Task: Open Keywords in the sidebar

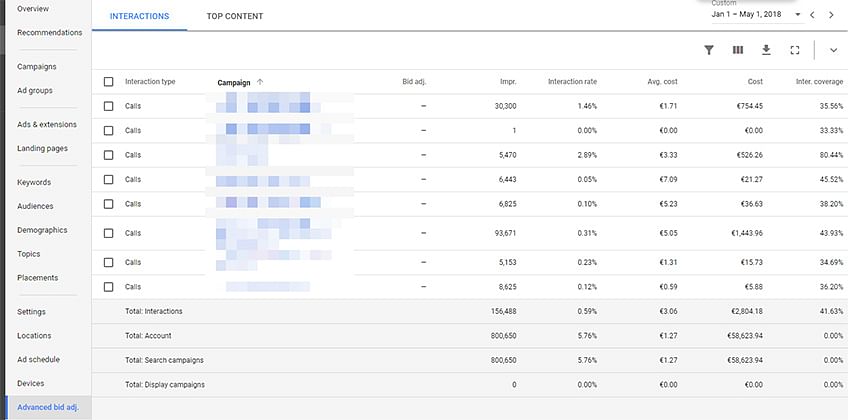Action: (34, 183)
